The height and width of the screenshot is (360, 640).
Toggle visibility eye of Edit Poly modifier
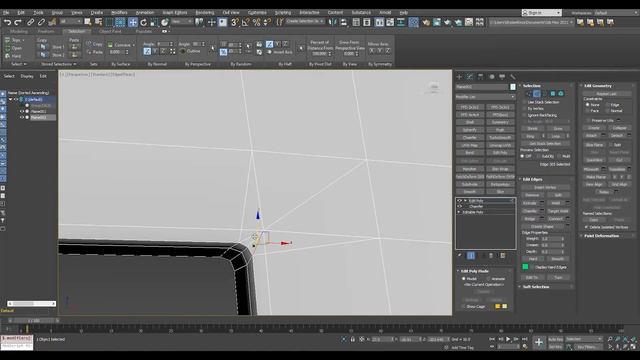[x=460, y=201]
